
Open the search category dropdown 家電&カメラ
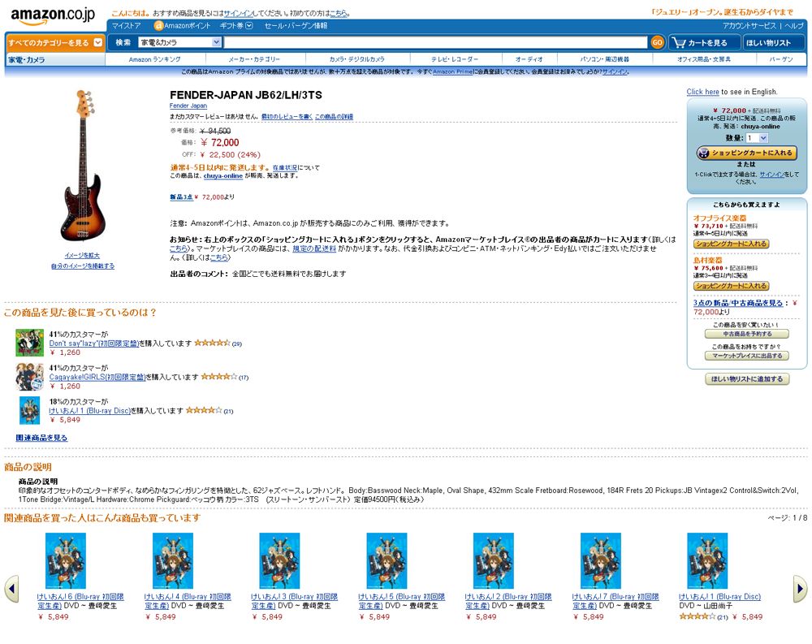tap(180, 42)
